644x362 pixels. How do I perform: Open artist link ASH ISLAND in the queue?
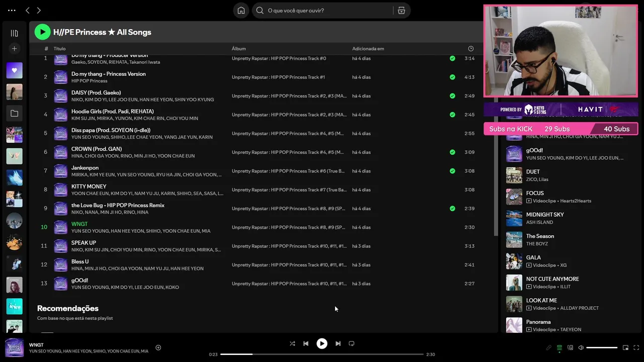click(539, 222)
